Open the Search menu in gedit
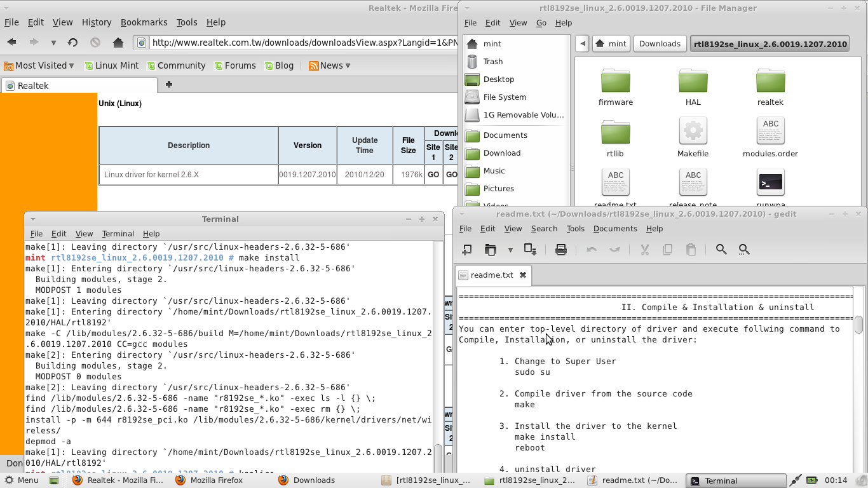This screenshot has height=488, width=868. click(x=544, y=229)
